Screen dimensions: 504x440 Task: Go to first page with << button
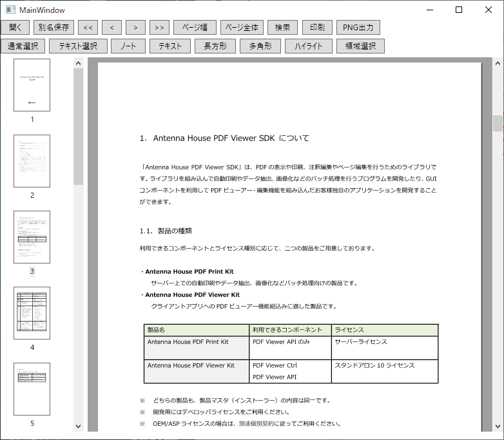[88, 27]
